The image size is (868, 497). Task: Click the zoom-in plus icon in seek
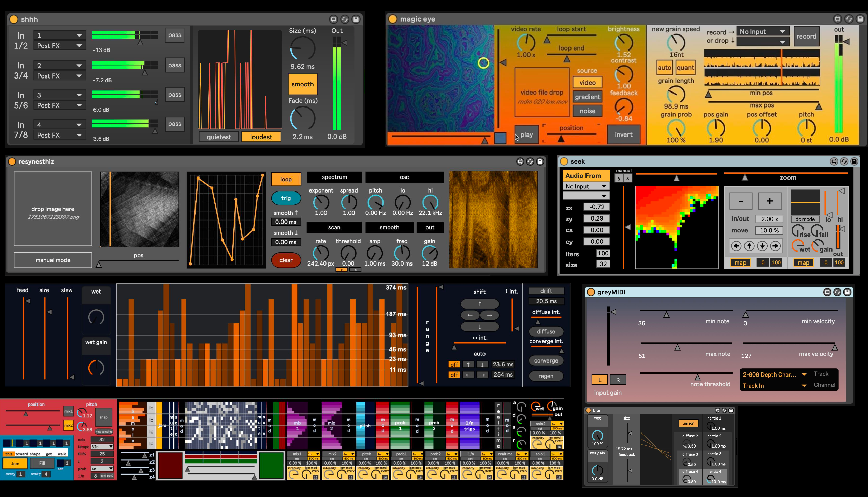coord(769,201)
